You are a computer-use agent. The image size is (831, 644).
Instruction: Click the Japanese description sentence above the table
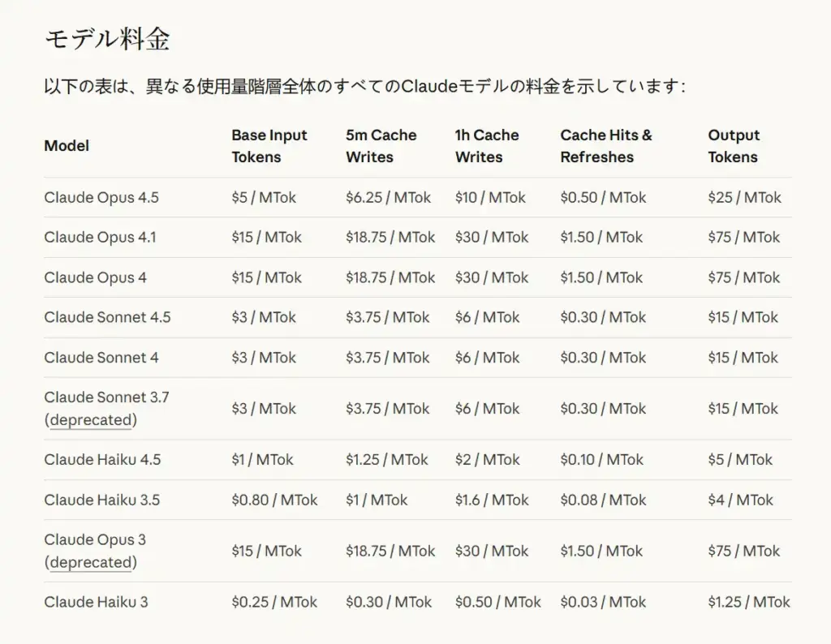tap(365, 86)
